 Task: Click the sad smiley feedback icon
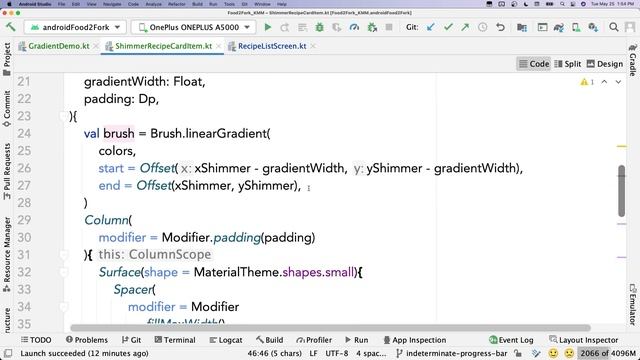(x=569, y=353)
